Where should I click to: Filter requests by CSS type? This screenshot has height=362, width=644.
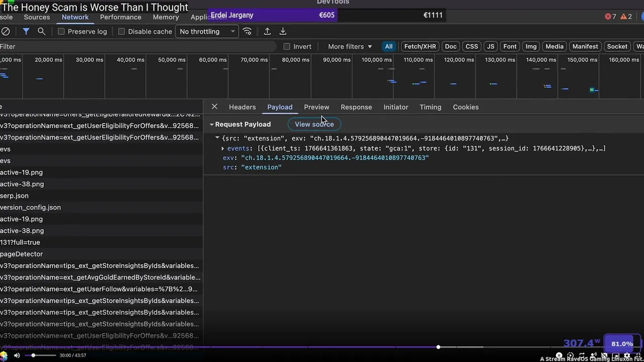pos(472,46)
